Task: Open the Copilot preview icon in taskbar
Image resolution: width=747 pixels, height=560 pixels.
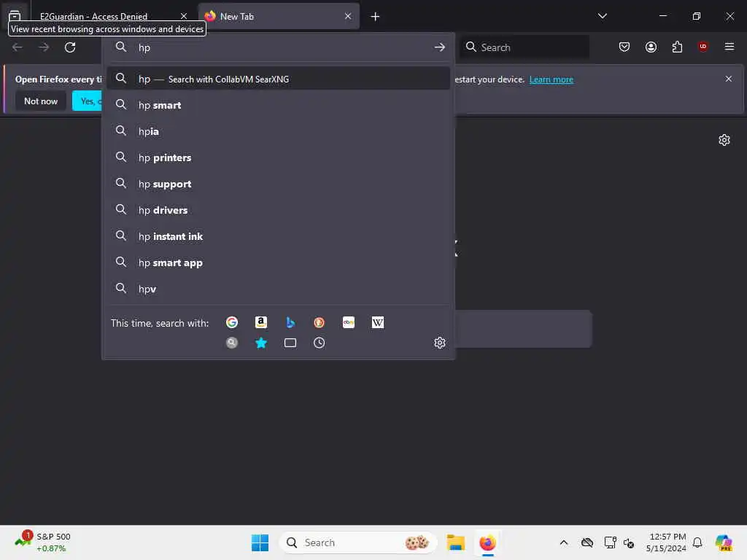Action: click(x=724, y=542)
